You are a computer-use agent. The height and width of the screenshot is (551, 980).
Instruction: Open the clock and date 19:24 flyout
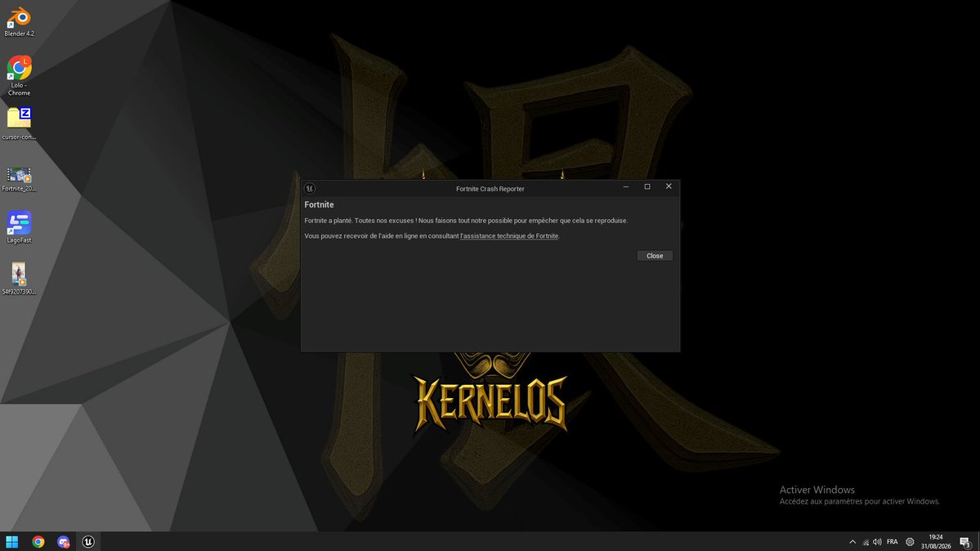935,542
